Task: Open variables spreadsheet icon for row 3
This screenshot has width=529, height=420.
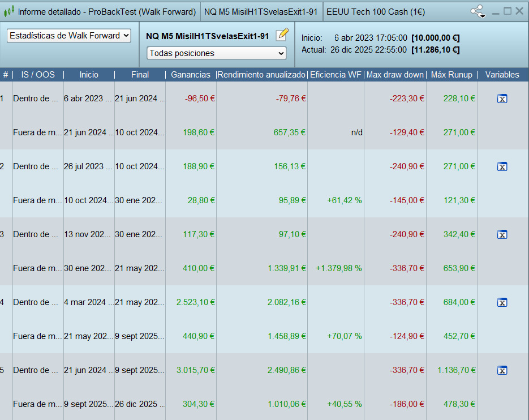Action: coord(502,234)
